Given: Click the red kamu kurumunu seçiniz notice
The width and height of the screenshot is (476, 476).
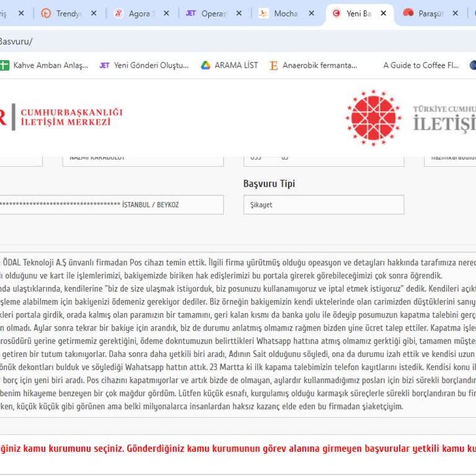Looking at the screenshot, I should [238, 448].
